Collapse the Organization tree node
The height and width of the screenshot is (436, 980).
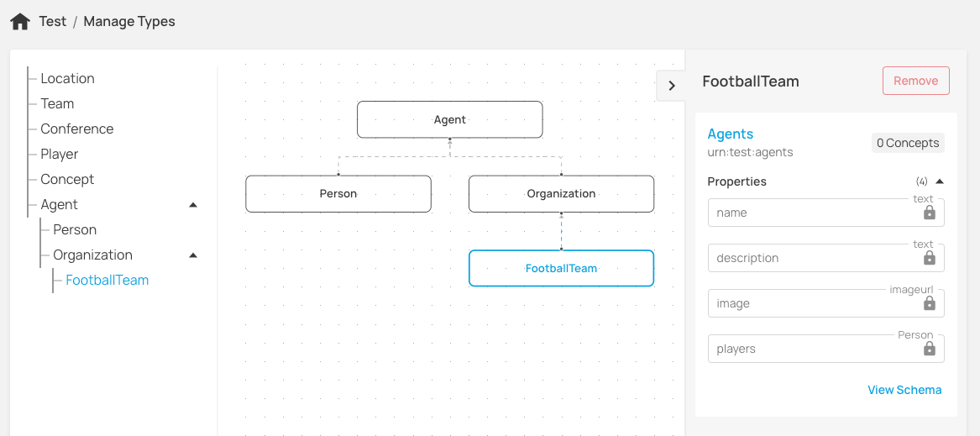pos(193,255)
